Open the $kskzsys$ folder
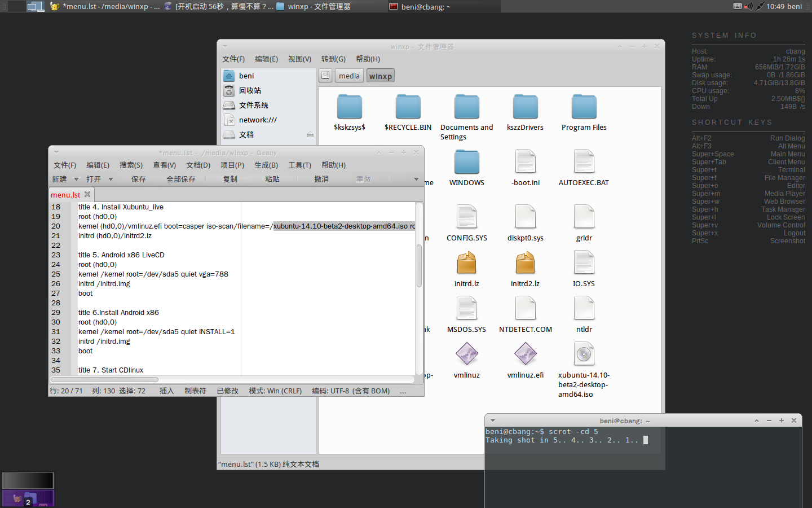The height and width of the screenshot is (508, 812). [x=350, y=107]
